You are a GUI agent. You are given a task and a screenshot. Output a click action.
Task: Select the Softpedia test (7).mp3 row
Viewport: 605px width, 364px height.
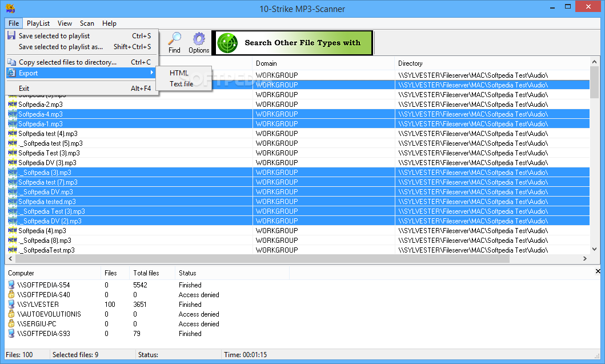point(298,182)
